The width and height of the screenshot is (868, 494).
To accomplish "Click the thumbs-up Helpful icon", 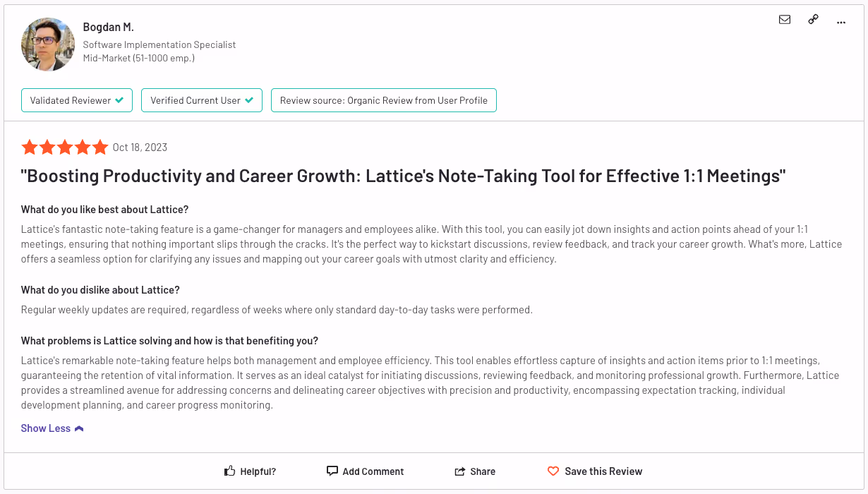I will pos(229,471).
